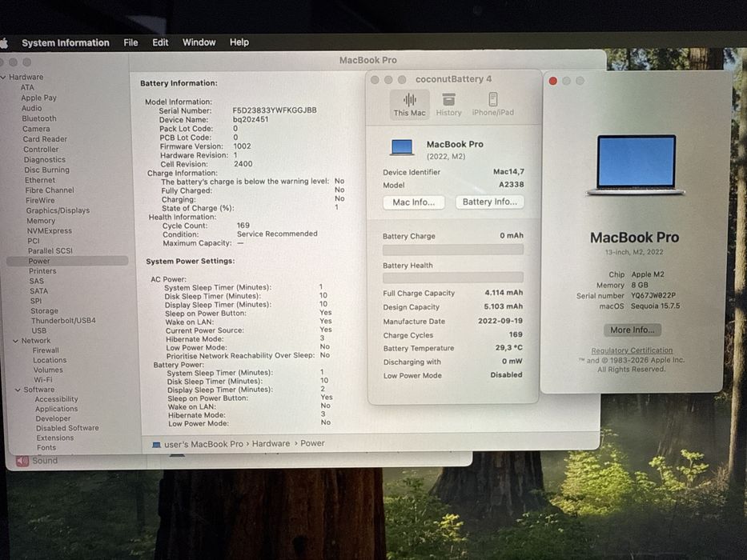Select Storage in the sidebar
The image size is (747, 560).
(44, 311)
